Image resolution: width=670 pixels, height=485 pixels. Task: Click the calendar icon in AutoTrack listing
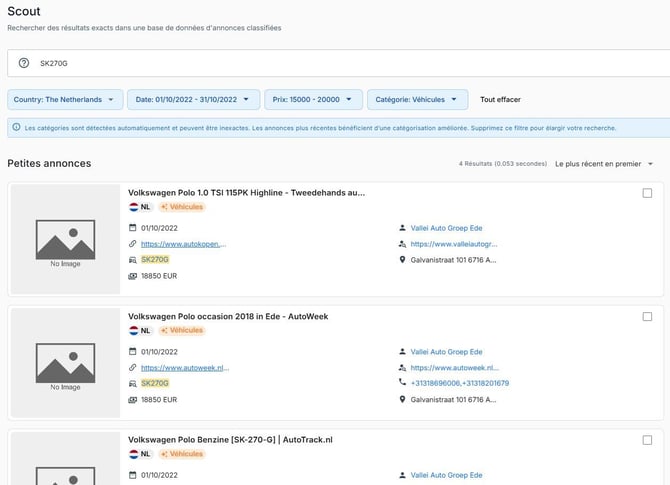click(132, 475)
